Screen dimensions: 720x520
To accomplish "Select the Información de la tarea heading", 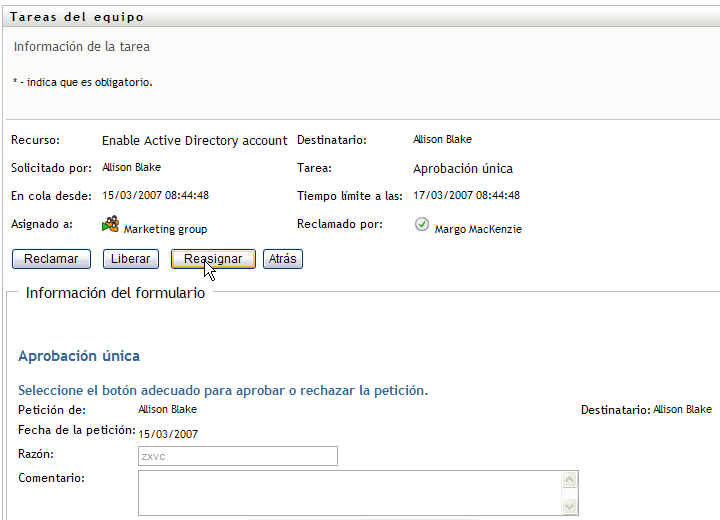I will coord(81,47).
